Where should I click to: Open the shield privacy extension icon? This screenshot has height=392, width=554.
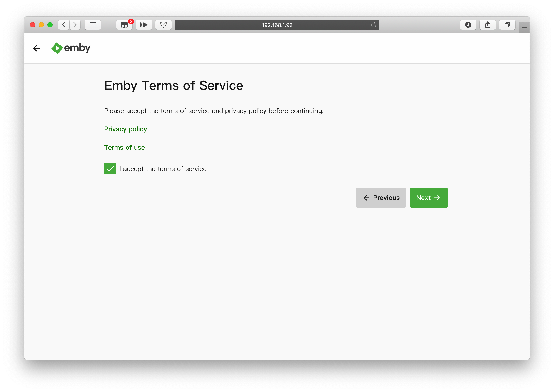(x=164, y=25)
